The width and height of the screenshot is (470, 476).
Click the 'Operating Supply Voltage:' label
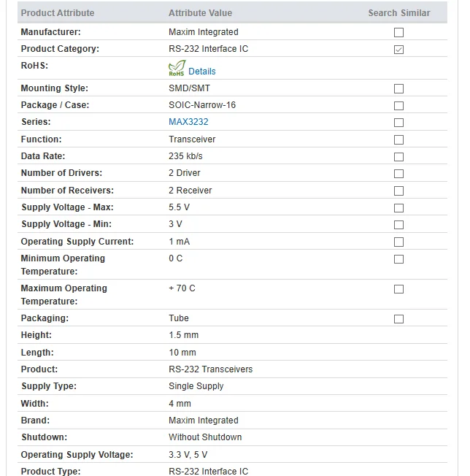point(77,455)
